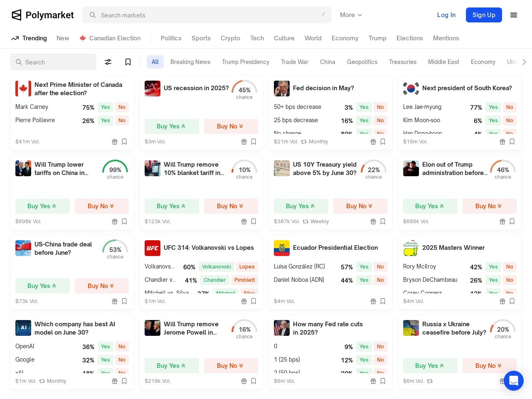This screenshot has width=532, height=399.
Task: Select No for Kim Moon-soo
Action: (510, 121)
